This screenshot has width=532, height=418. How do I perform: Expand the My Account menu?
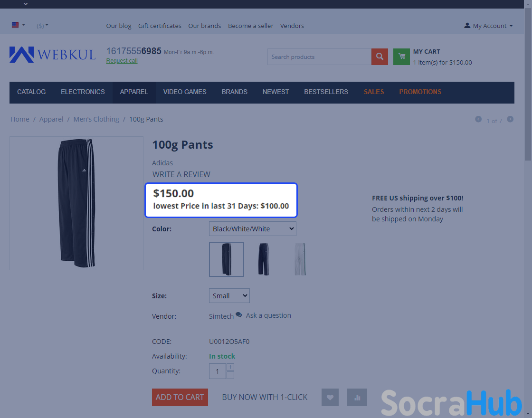(x=488, y=26)
